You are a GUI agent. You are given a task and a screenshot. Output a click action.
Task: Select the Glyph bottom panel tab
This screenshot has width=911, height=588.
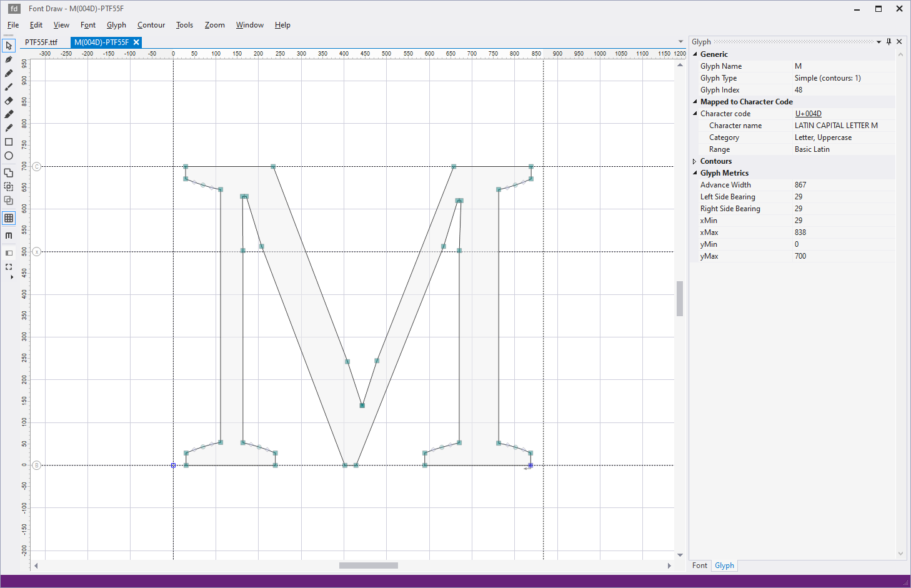coord(724,566)
